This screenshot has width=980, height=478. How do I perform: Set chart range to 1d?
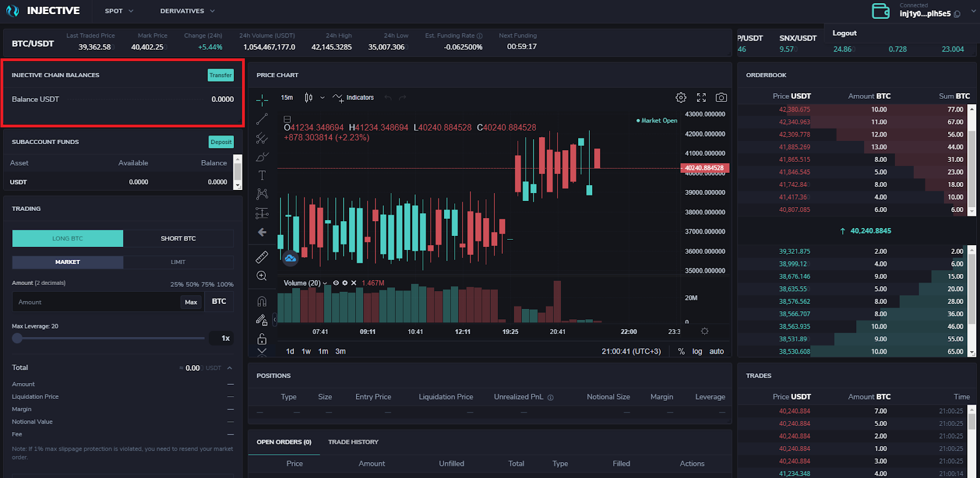(290, 351)
